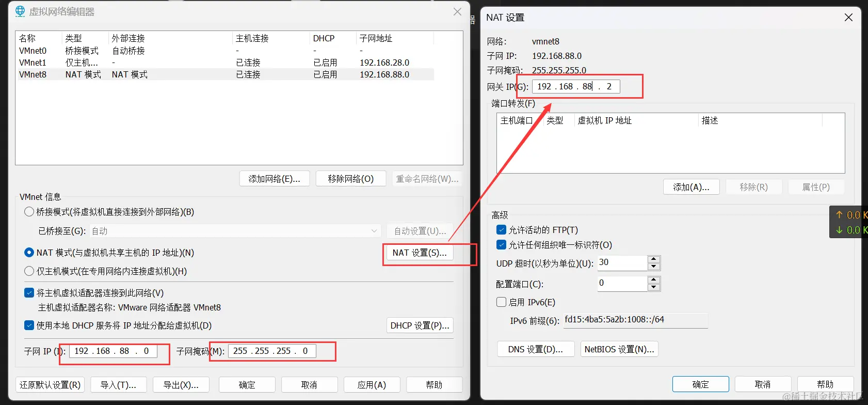Viewport: 868px width, 405px height.
Task: Click the 外部连接 column header
Action: [x=170, y=38]
